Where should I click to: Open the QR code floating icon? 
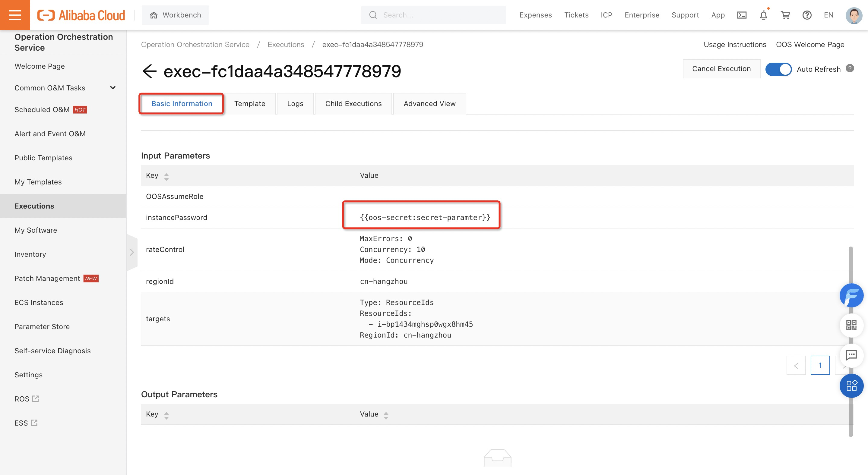pyautogui.click(x=851, y=325)
